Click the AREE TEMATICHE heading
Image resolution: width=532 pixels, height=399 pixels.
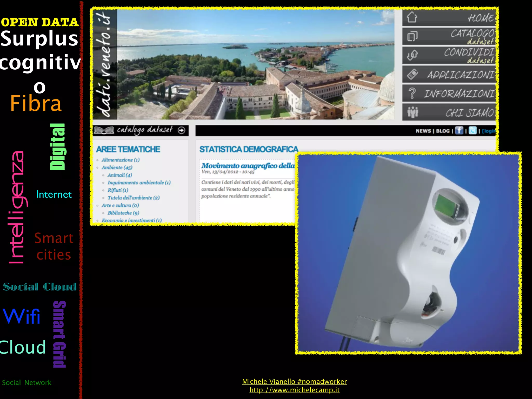point(128,149)
